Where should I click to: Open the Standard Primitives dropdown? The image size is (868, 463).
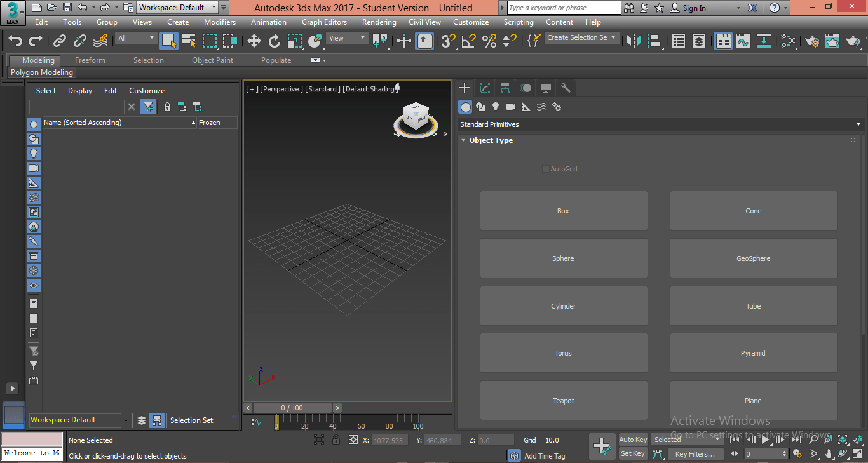point(660,124)
